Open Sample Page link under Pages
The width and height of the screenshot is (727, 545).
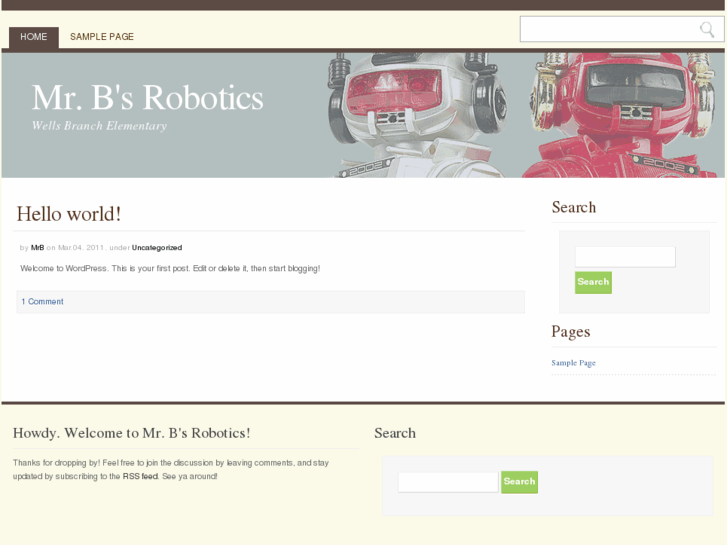[x=574, y=363]
